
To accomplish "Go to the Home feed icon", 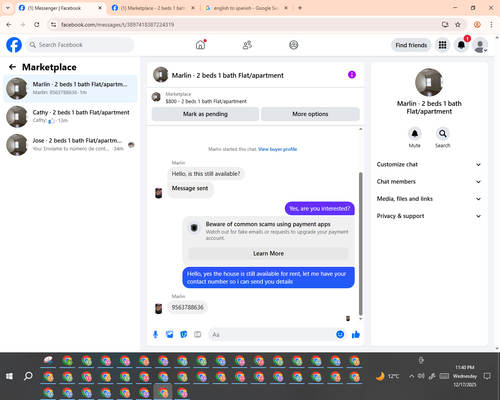I will (x=200, y=45).
